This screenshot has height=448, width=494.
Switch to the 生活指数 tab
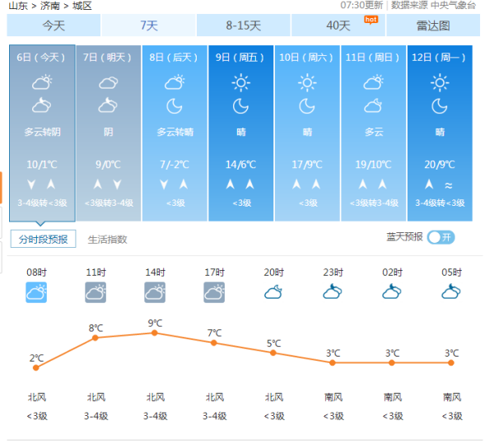107,240
